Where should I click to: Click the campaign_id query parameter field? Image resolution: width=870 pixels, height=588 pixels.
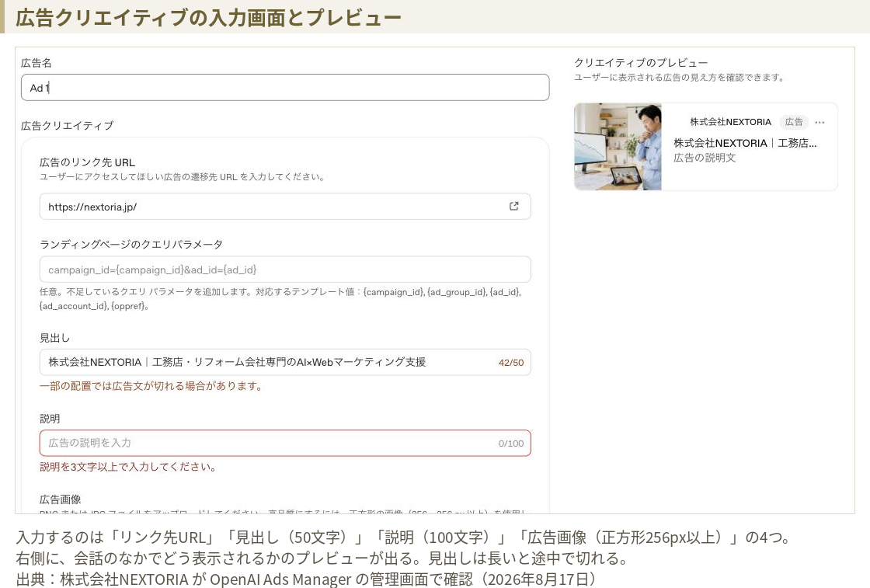tap(285, 270)
